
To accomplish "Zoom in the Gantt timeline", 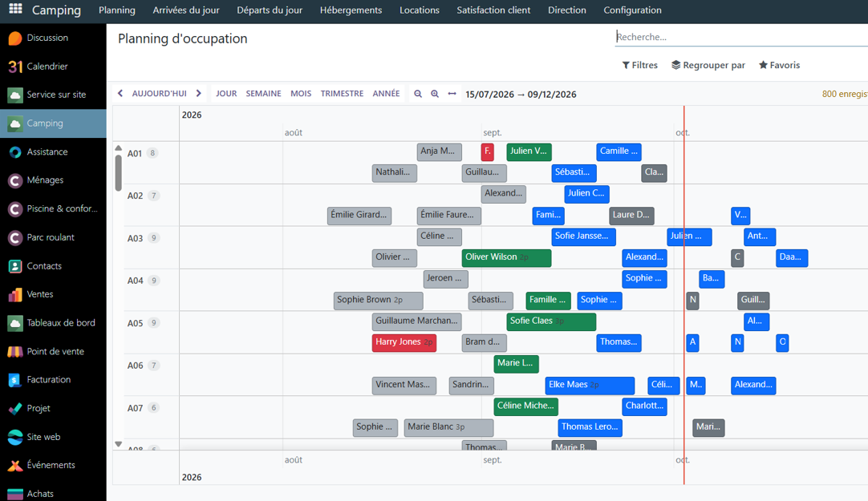I will click(435, 94).
